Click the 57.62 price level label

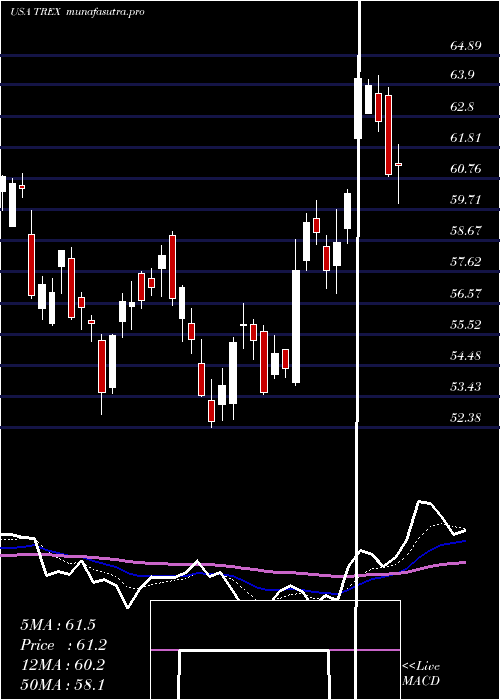(x=466, y=262)
